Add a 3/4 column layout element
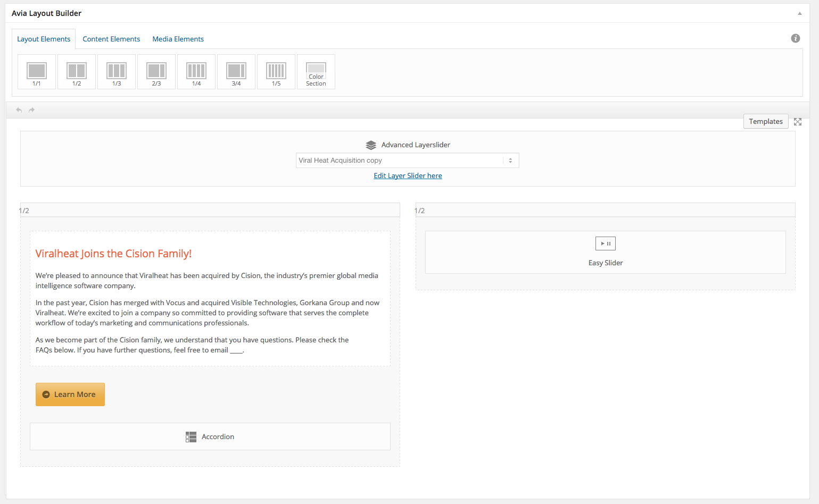 tap(236, 72)
